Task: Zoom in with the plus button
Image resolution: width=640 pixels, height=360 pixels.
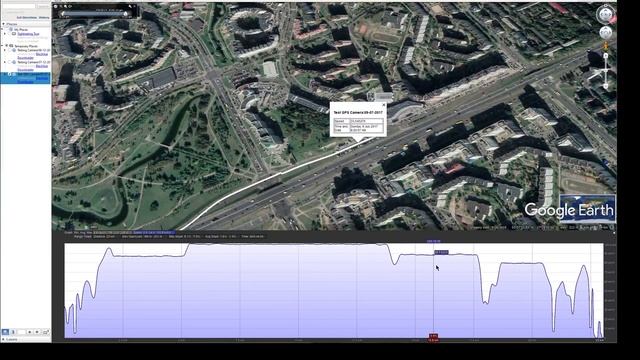Action: [606, 56]
